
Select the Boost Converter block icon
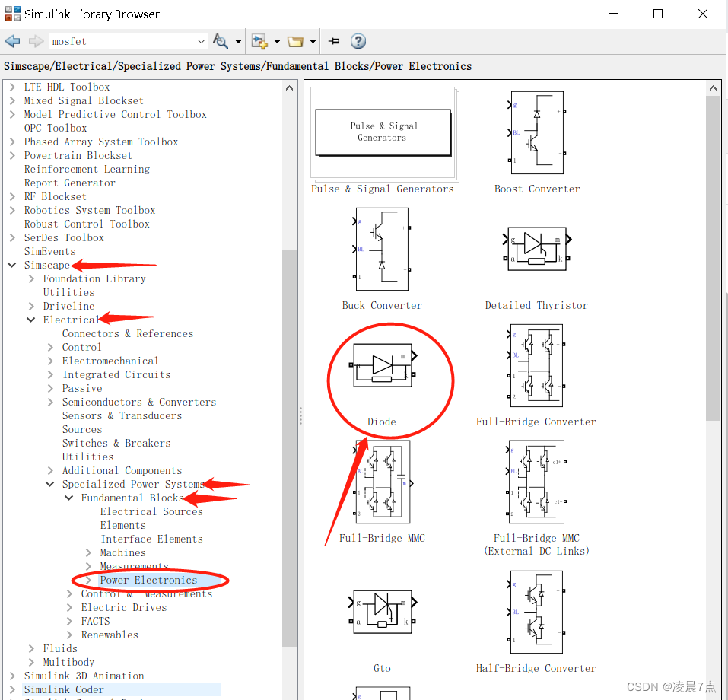(537, 132)
